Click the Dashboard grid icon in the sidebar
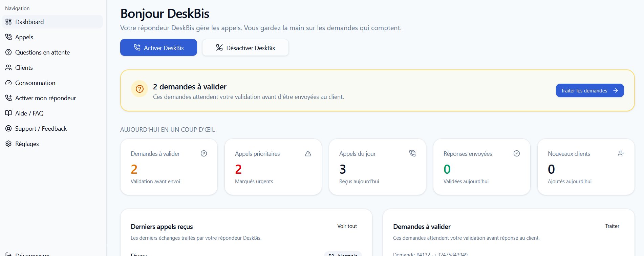 (x=8, y=22)
